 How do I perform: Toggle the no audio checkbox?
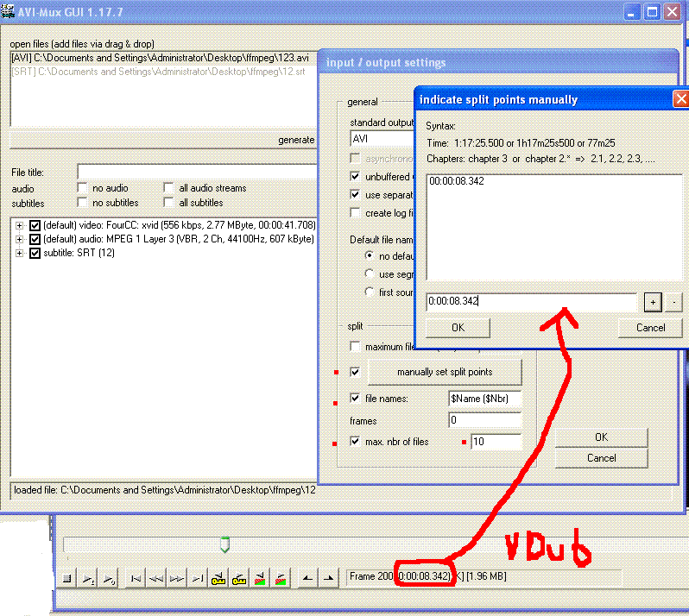pyautogui.click(x=82, y=188)
